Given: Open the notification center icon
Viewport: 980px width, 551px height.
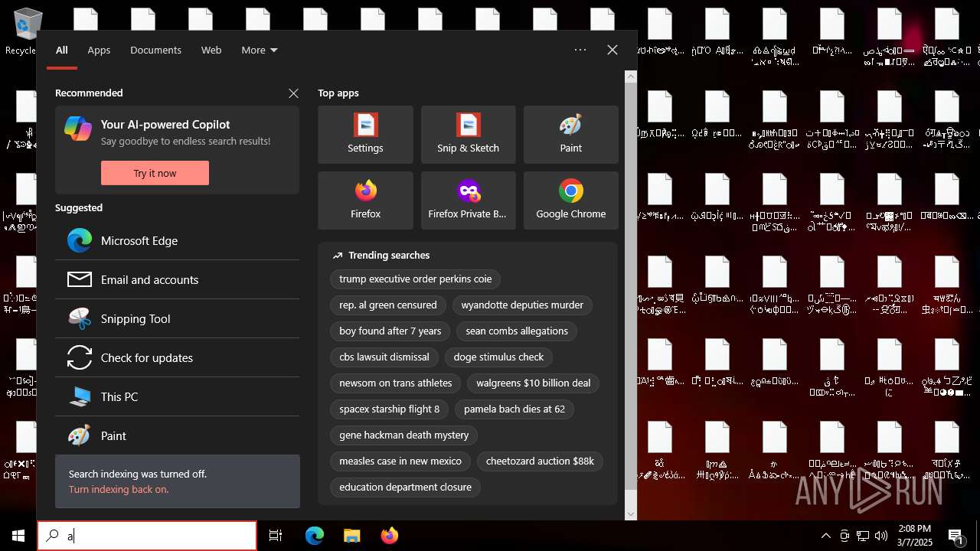Looking at the screenshot, I should (x=955, y=536).
